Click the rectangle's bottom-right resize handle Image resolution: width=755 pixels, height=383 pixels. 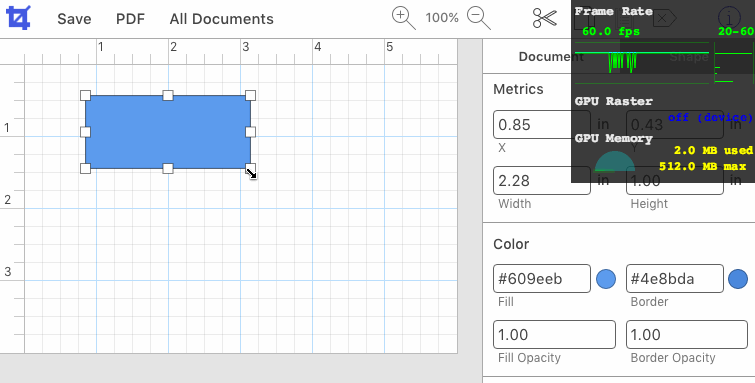tap(250, 168)
